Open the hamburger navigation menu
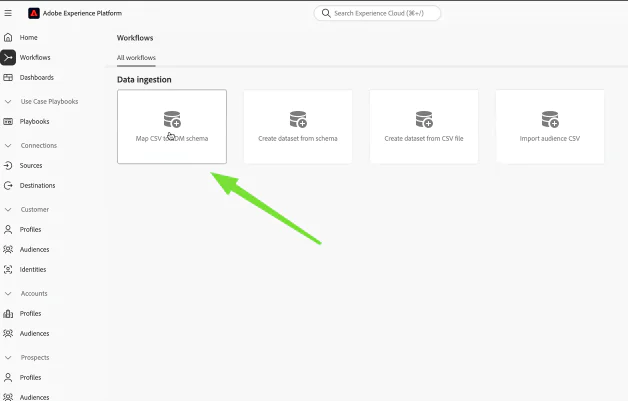 (8, 13)
